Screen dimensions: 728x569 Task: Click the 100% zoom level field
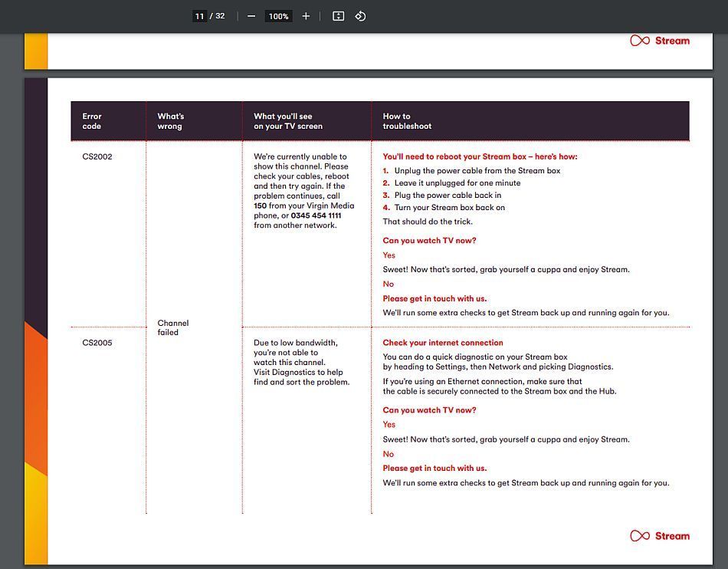[278, 16]
